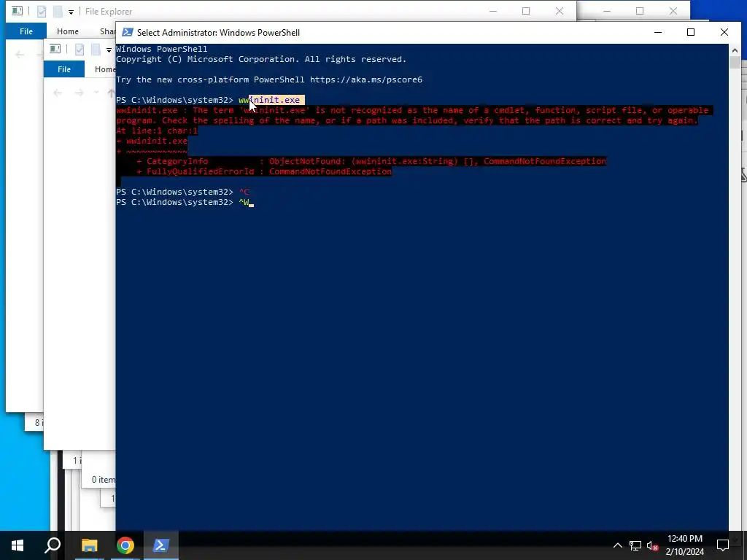The height and width of the screenshot is (560, 747).
Task: Launch Google Chrome from the taskbar
Action: 125,545
